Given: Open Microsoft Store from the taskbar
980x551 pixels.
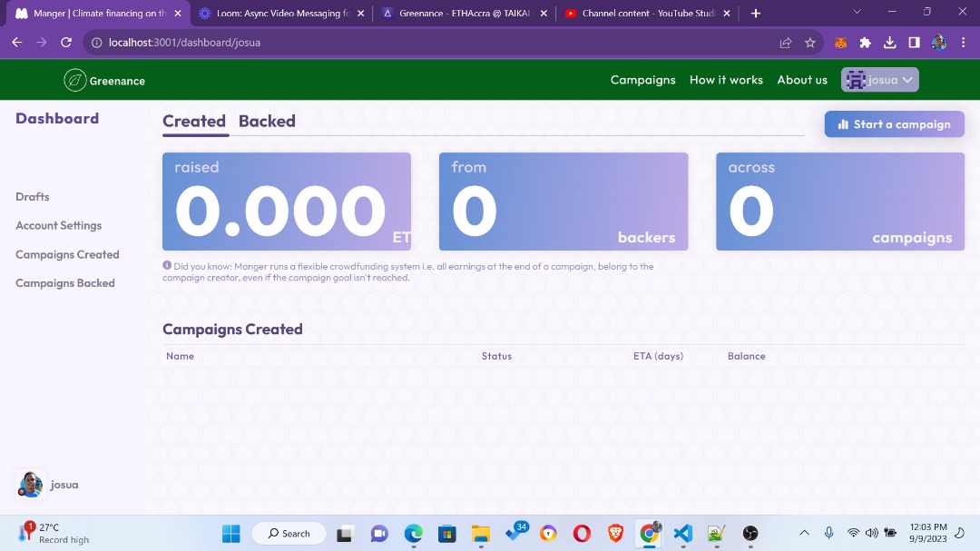Looking at the screenshot, I should [446, 534].
